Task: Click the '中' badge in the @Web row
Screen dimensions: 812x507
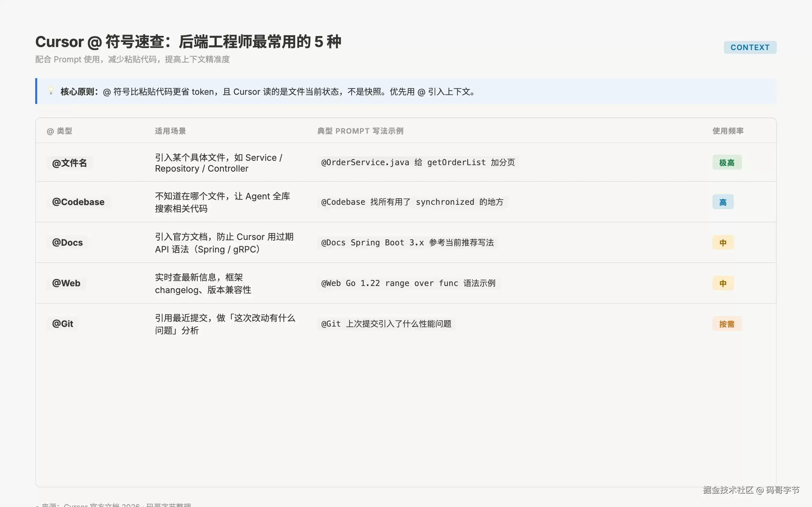Action: click(723, 283)
